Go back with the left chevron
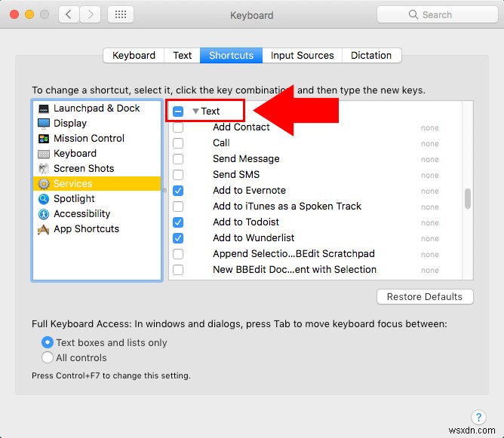This screenshot has width=504, height=438. pos(69,14)
